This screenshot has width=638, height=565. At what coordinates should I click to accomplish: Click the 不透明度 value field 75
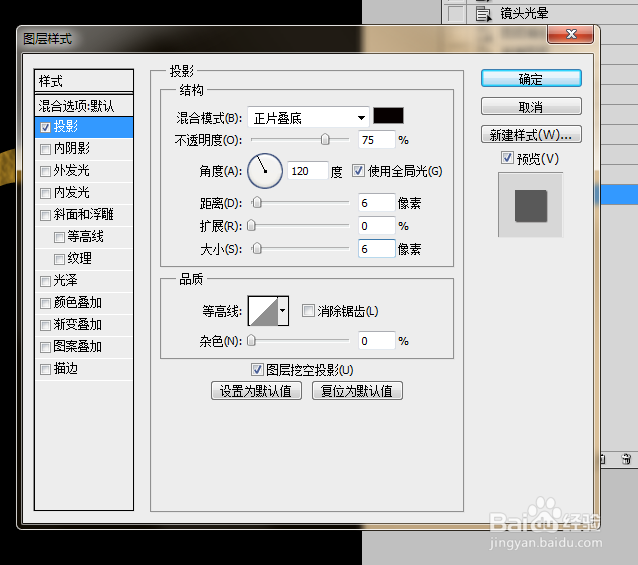point(376,140)
